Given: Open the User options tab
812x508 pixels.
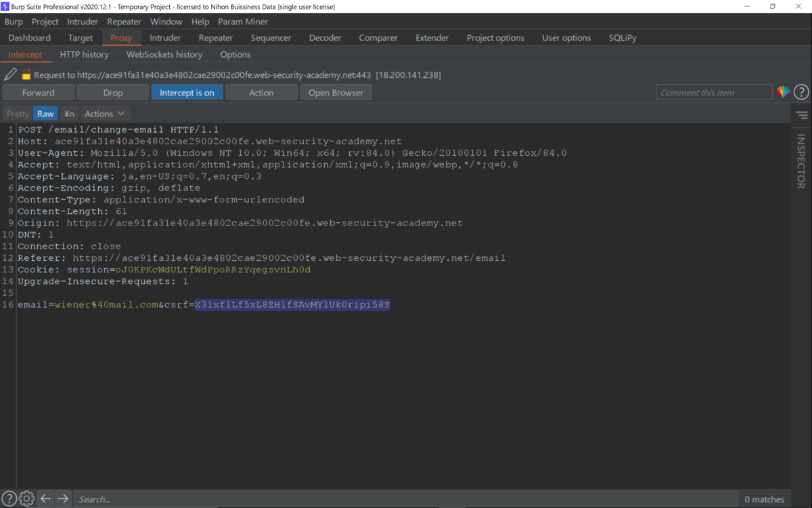Looking at the screenshot, I should (x=566, y=38).
